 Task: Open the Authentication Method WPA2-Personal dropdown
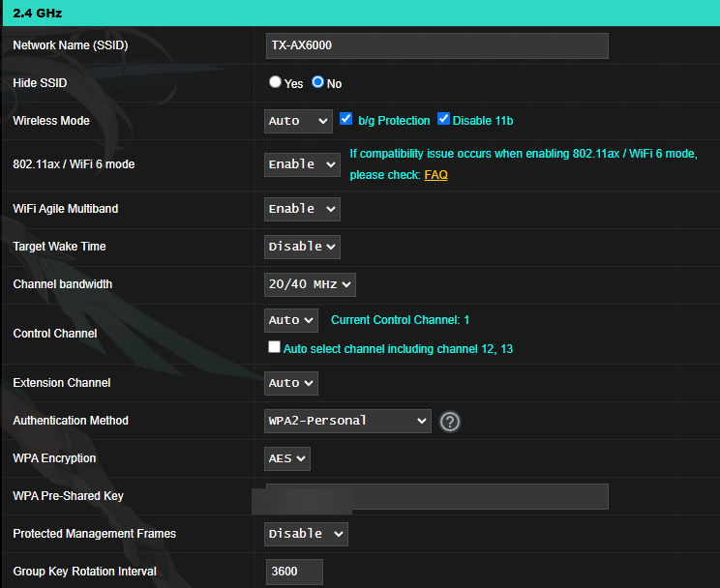click(347, 421)
